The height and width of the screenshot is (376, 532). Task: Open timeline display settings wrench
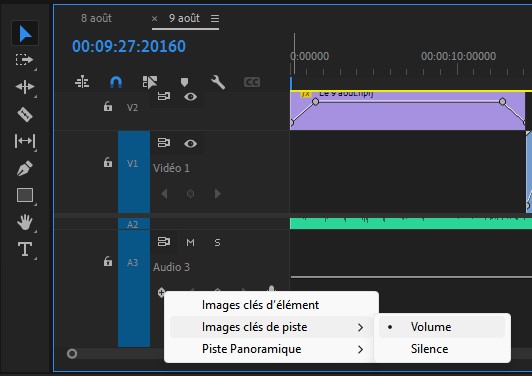(x=218, y=82)
